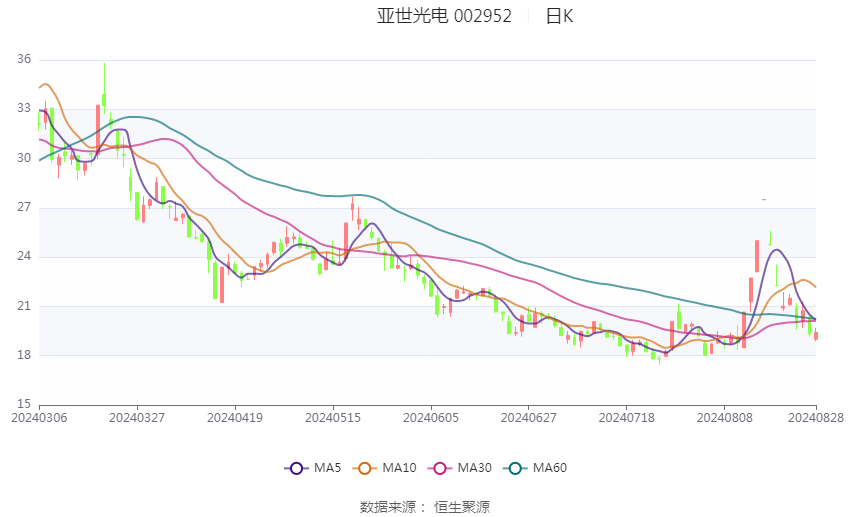
Task: Click y-axis value 15
Action: (x=24, y=404)
